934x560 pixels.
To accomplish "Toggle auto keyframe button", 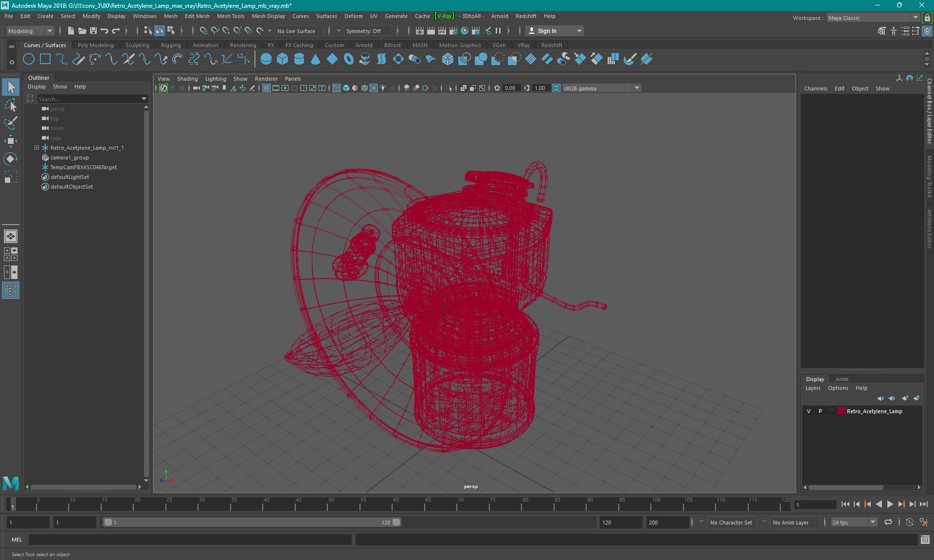I will pos(909,523).
